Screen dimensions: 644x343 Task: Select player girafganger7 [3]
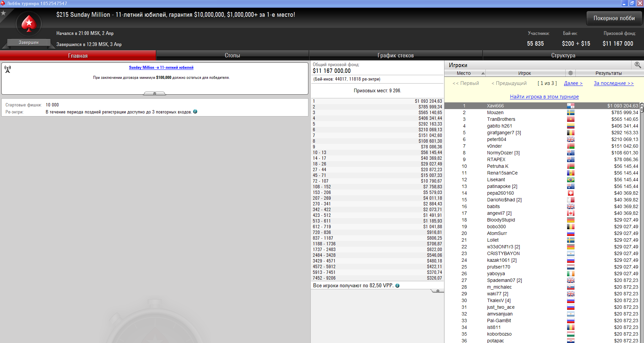pyautogui.click(x=542, y=133)
